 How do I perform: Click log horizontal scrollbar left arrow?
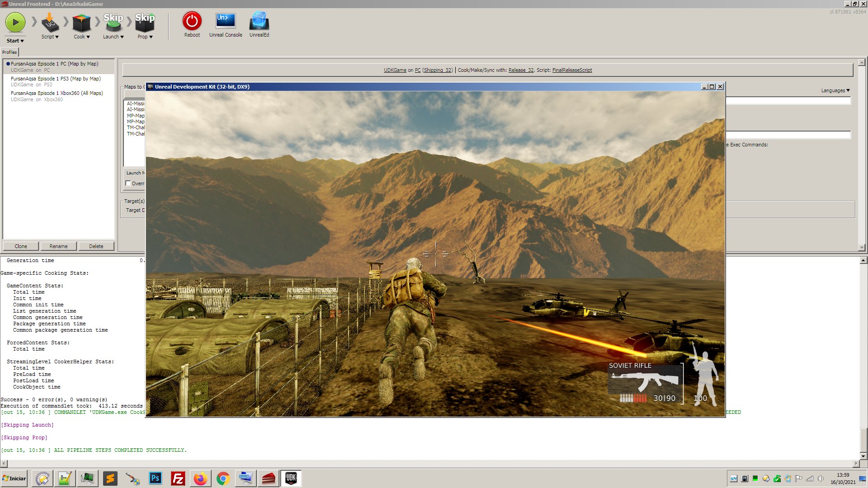pyautogui.click(x=4, y=464)
